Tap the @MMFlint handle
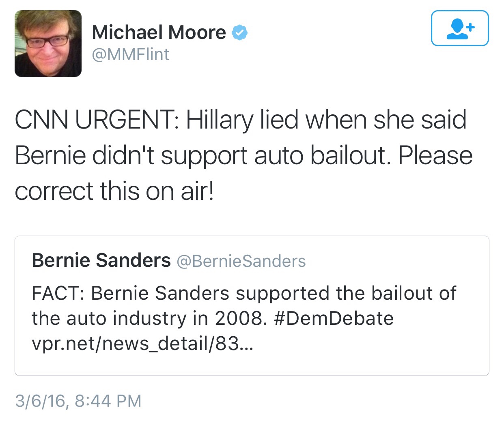This screenshot has height=423, width=504. (x=130, y=54)
